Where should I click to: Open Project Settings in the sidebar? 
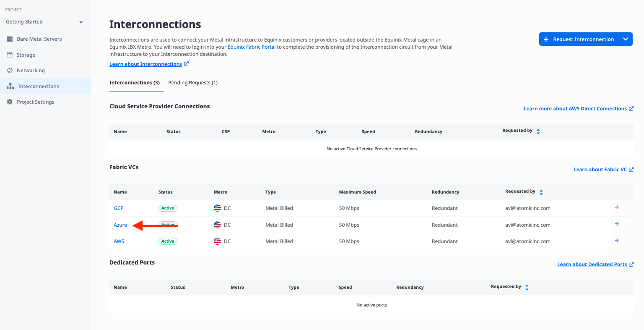36,102
